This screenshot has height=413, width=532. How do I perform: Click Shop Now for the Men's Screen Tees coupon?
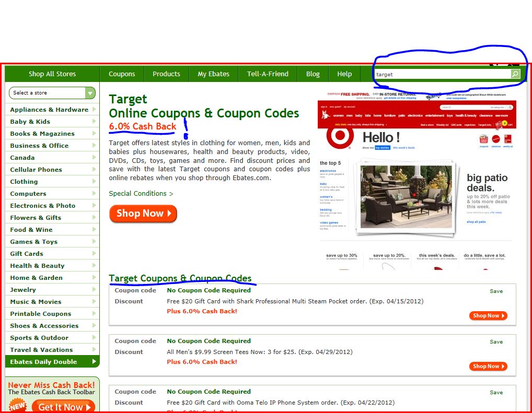(488, 366)
